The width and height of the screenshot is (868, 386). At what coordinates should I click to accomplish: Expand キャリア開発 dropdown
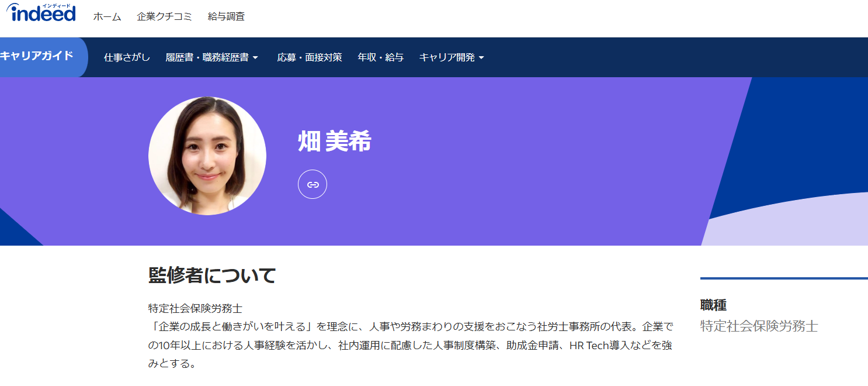[452, 57]
